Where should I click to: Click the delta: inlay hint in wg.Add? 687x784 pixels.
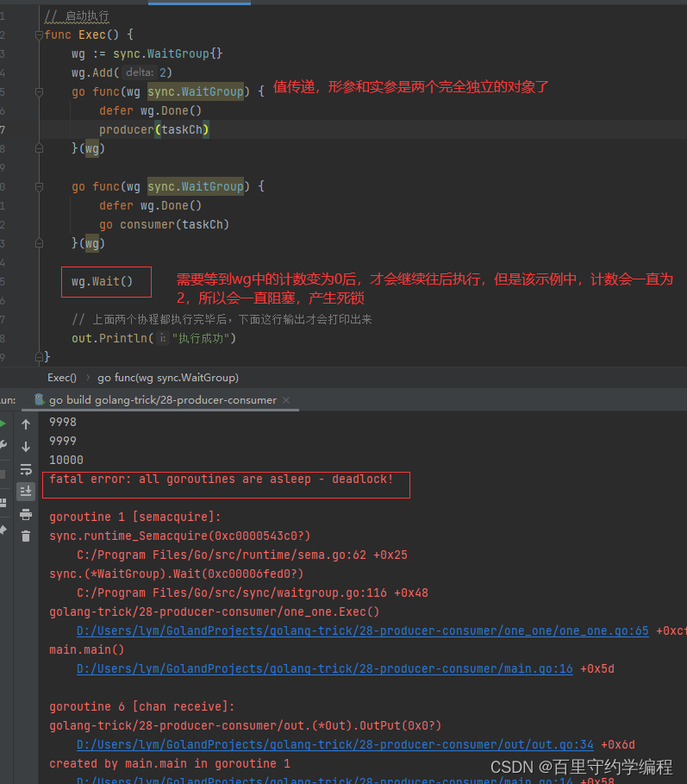pyautogui.click(x=140, y=72)
